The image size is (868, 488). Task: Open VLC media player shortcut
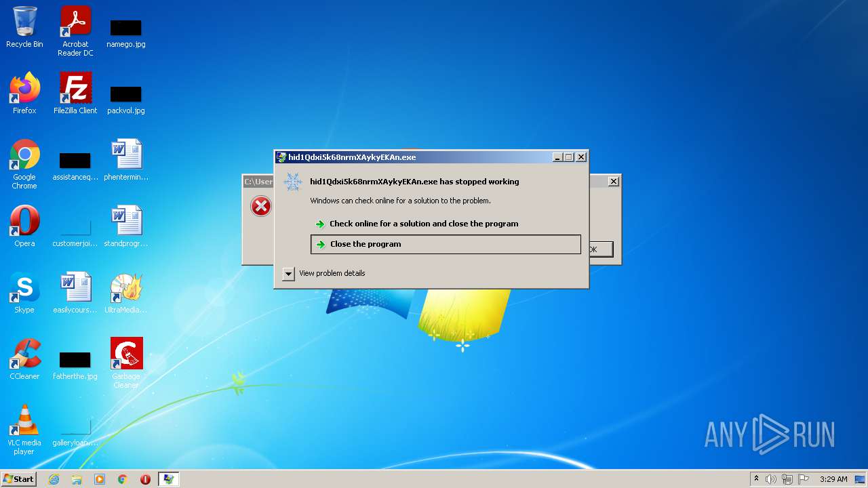[24, 430]
